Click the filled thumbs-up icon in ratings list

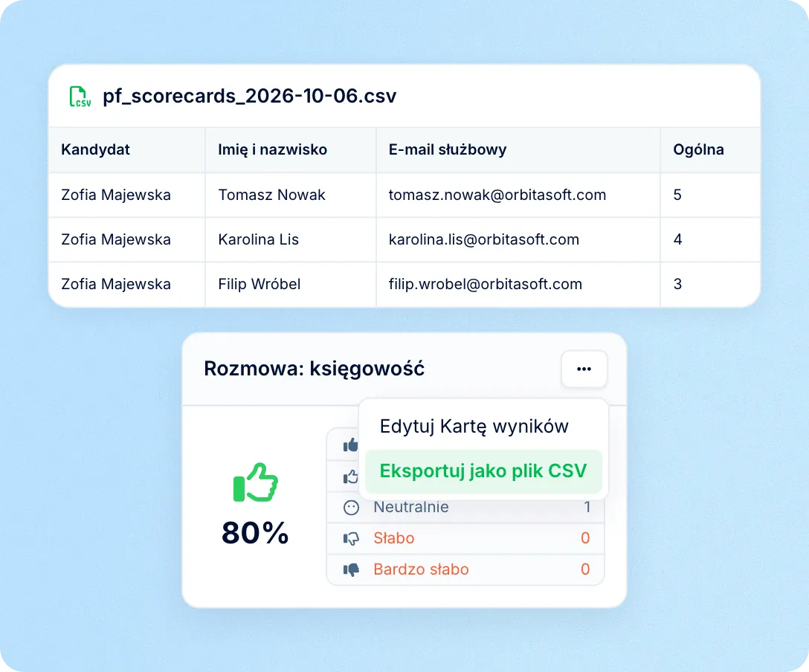click(x=351, y=445)
